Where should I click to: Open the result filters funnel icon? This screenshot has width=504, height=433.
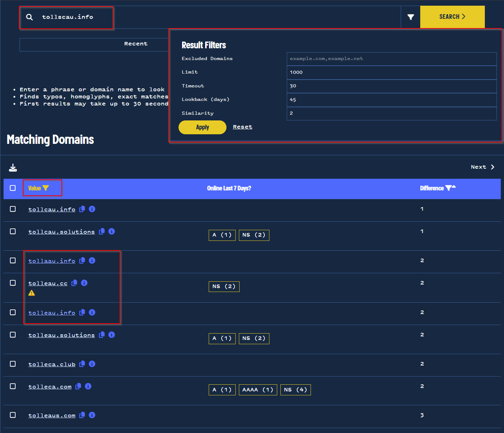(411, 17)
